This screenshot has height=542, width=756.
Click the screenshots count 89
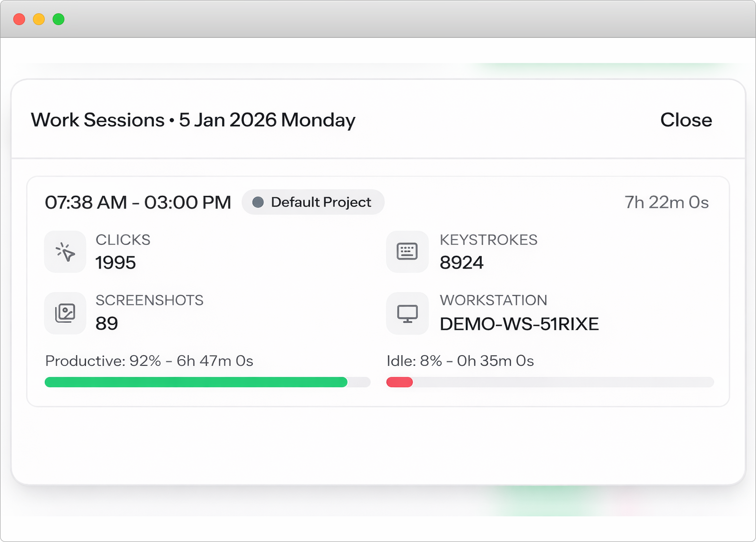[x=107, y=324]
